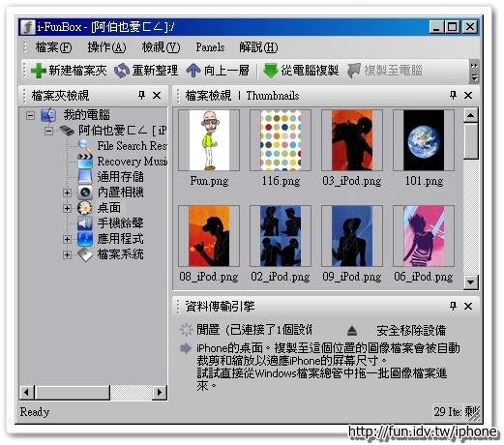
Task: Toggle the pin on 檔案檢視 panel
Action: (453, 95)
